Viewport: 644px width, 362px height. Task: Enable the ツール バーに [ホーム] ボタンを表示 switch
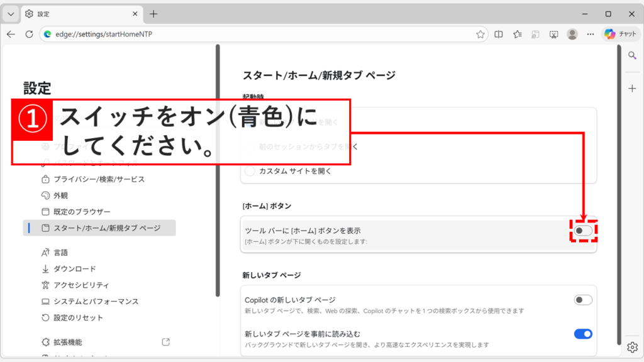pyautogui.click(x=584, y=231)
